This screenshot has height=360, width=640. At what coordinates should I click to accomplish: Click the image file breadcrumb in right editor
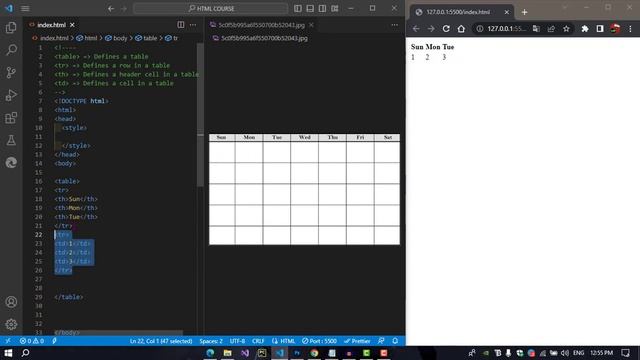point(264,38)
